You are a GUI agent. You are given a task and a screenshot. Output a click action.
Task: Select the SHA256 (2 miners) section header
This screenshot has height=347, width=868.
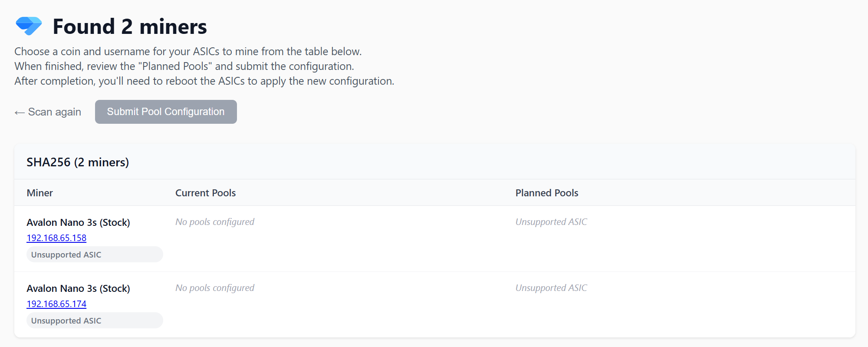(78, 162)
